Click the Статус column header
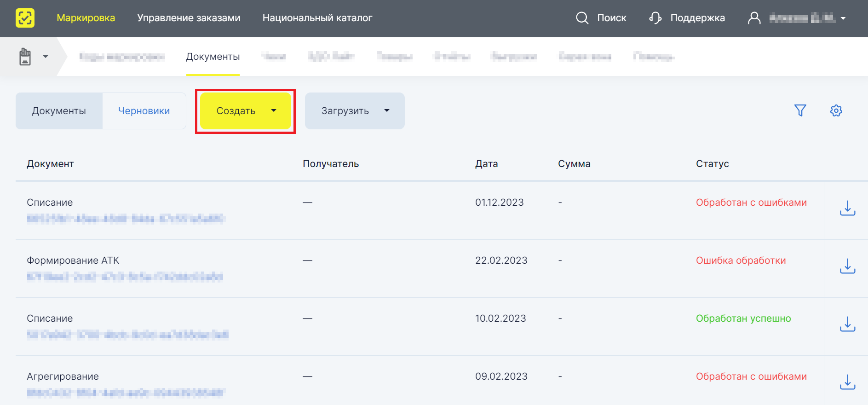Viewport: 868px width, 405px height. (x=713, y=164)
